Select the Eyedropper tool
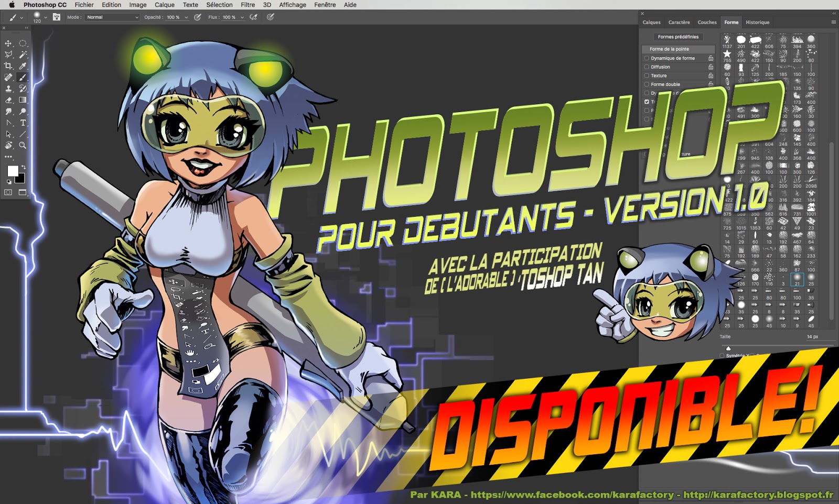839x504 pixels. coord(23,66)
